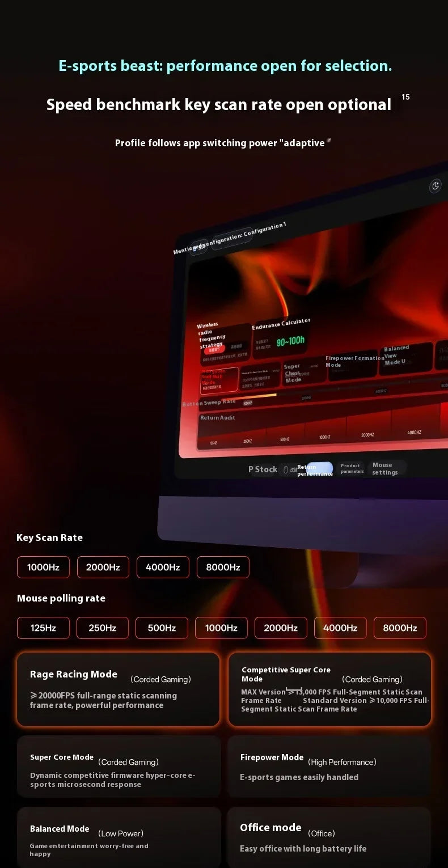Open the Firepower Mode High Performance card

(x=329, y=767)
